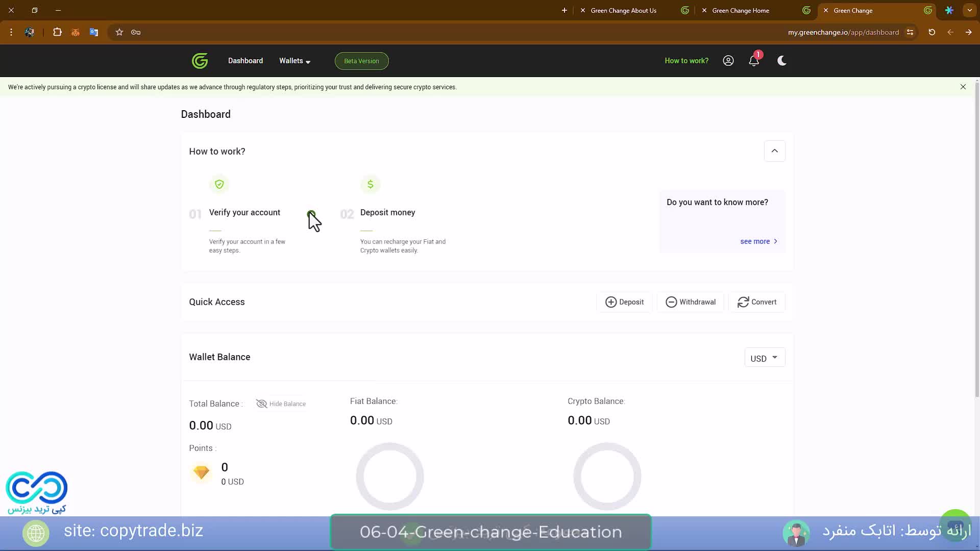980x551 pixels.
Task: Expand the Wallets menu dropdown
Action: click(x=295, y=61)
